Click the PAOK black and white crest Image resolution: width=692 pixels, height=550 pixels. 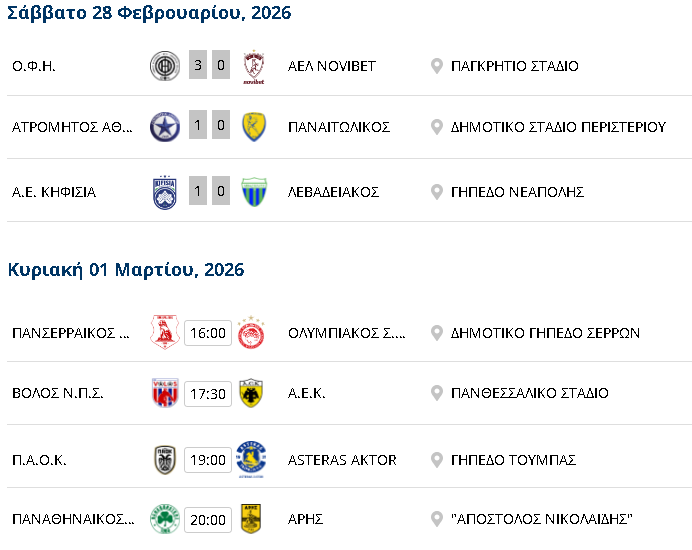(164, 460)
